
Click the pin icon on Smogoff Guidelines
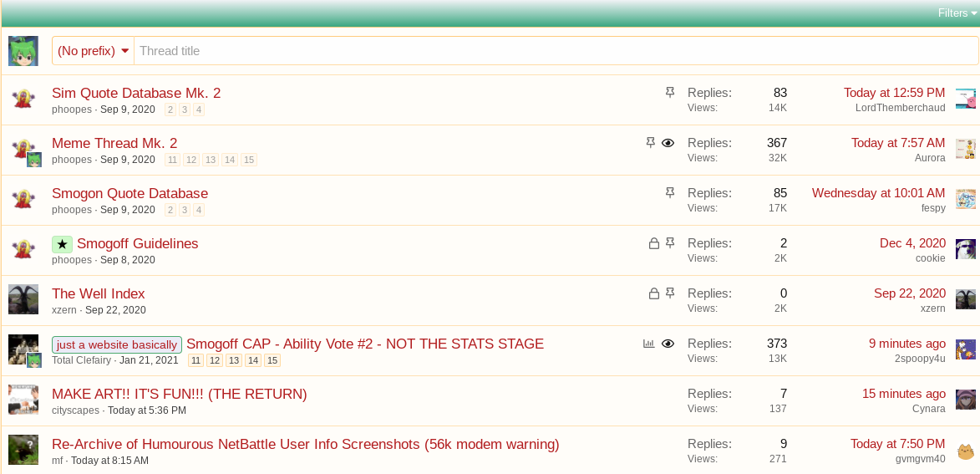(x=670, y=243)
